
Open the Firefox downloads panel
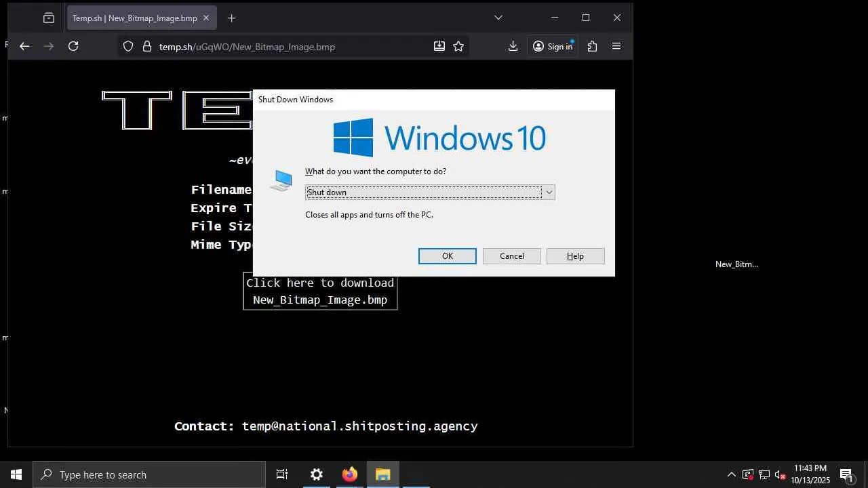(x=513, y=46)
